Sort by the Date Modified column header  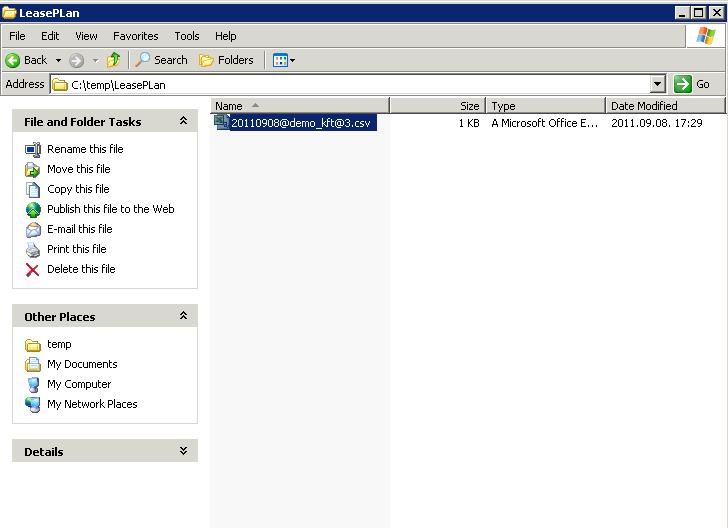[x=665, y=106]
